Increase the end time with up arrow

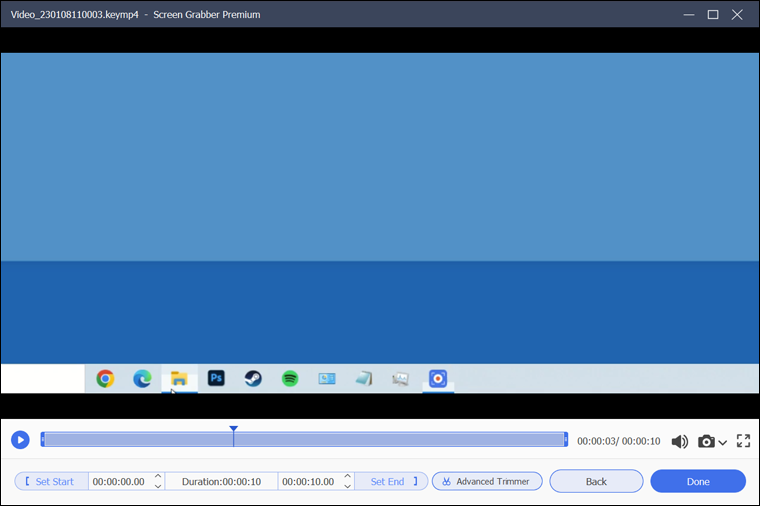click(347, 476)
